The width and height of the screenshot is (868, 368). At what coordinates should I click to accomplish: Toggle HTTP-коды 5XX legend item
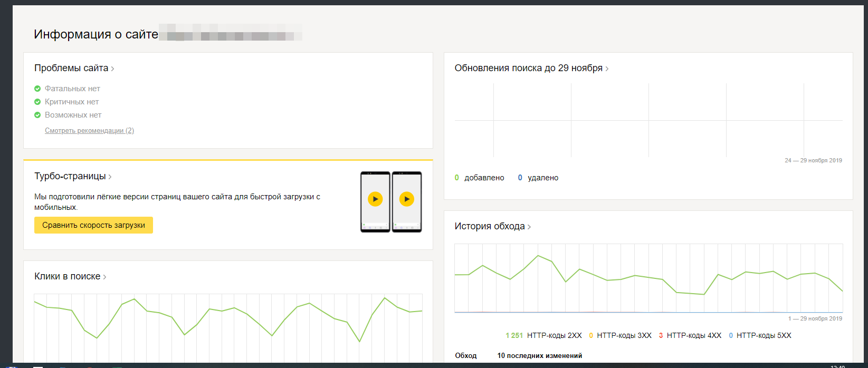click(x=760, y=335)
